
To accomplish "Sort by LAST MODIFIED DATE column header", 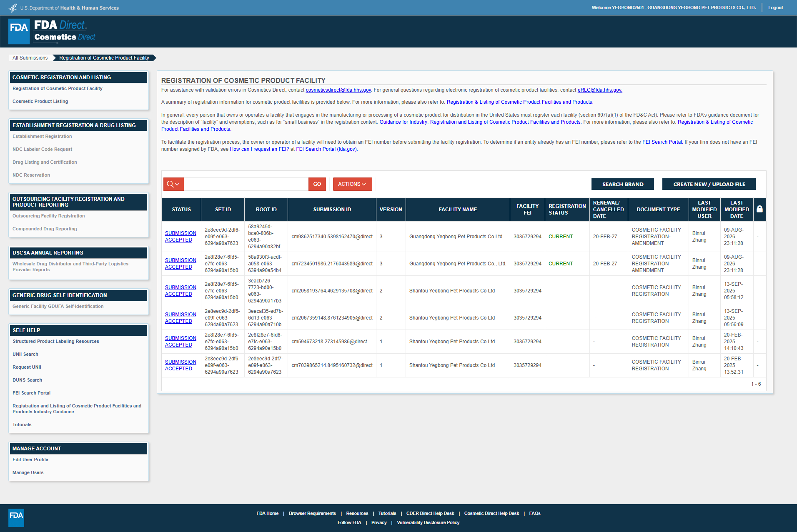I will [737, 210].
